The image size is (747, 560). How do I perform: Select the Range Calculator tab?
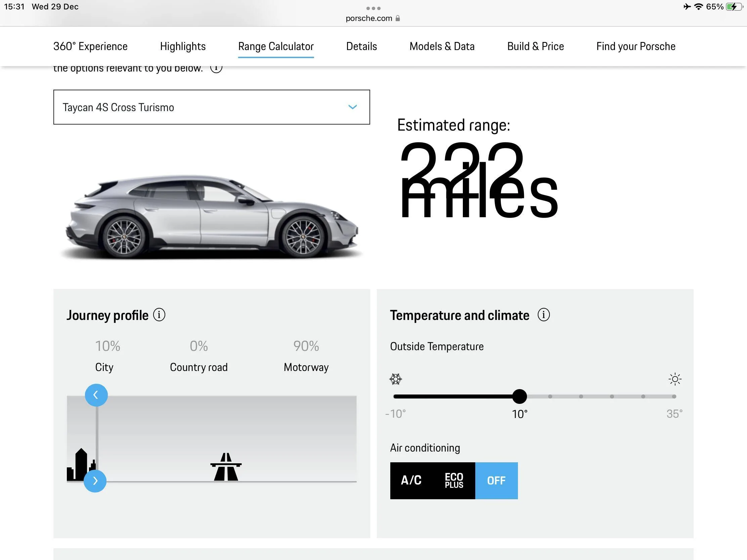[x=276, y=46]
